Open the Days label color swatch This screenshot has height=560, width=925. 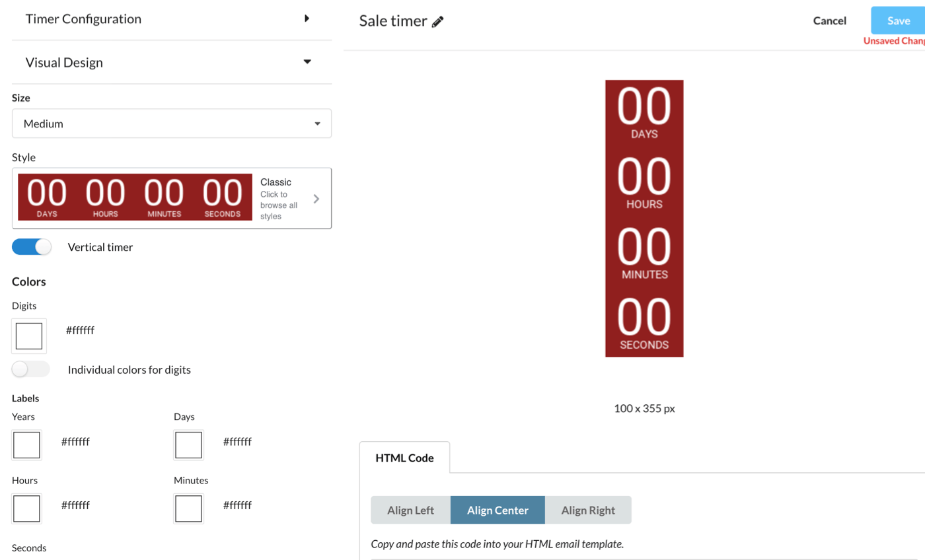189,444
